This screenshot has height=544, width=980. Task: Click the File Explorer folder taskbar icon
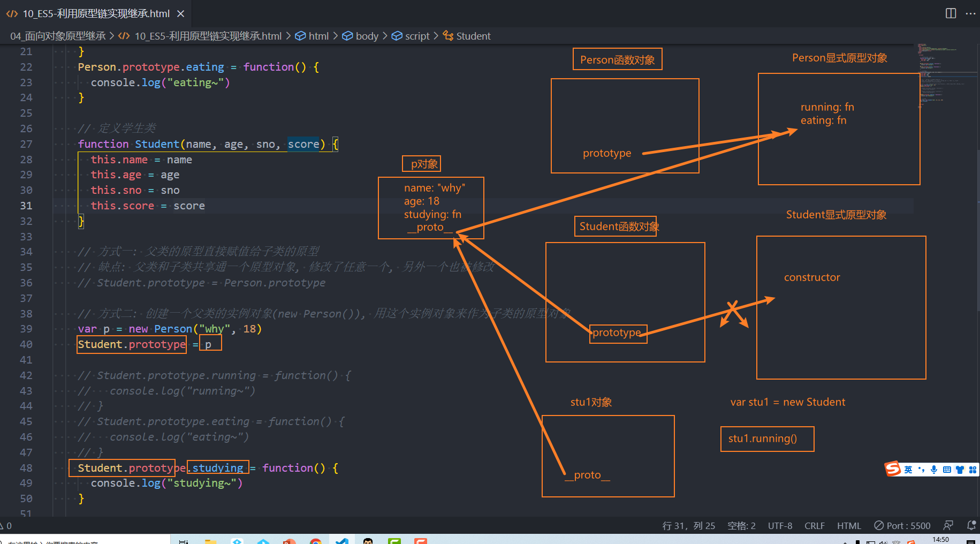coord(211,541)
